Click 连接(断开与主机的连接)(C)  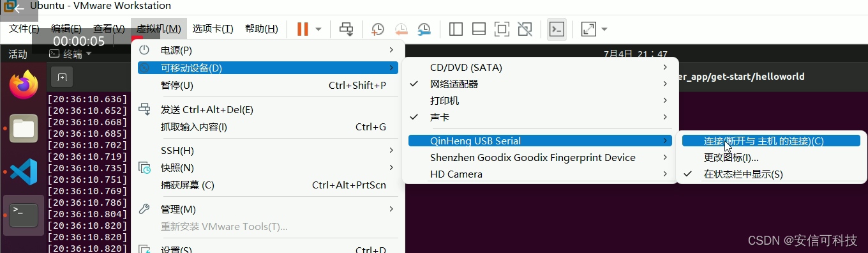pos(771,141)
